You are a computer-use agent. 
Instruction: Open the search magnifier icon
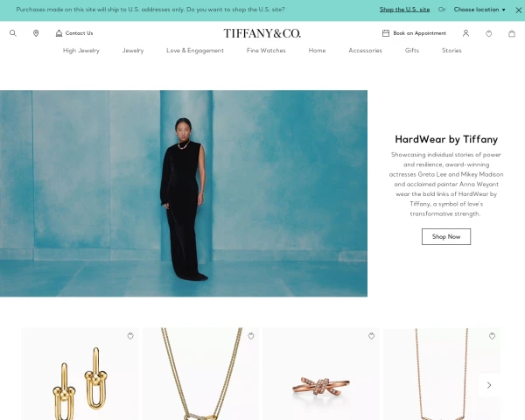pos(13,33)
